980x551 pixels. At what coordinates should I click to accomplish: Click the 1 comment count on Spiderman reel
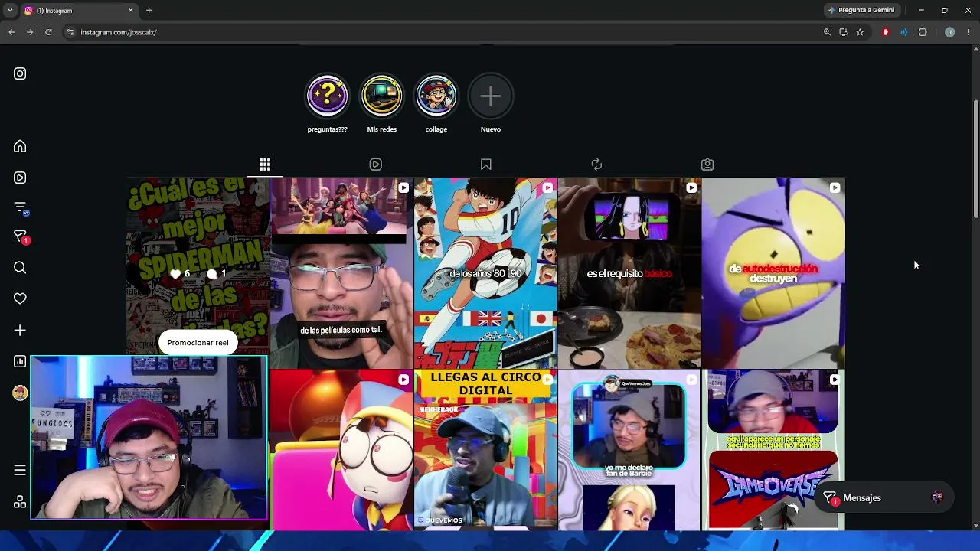click(217, 273)
